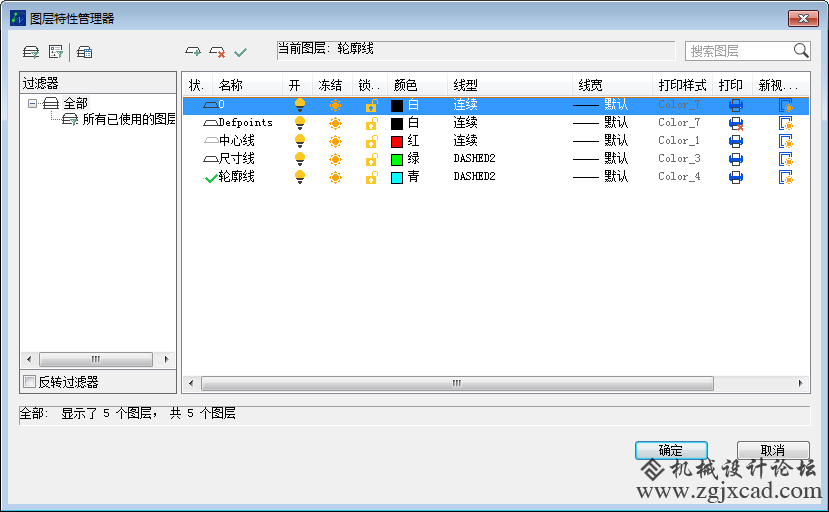Change linetype DASHED2 of 轮廓线 layer
Screen dimensions: 829x512
[x=474, y=177]
